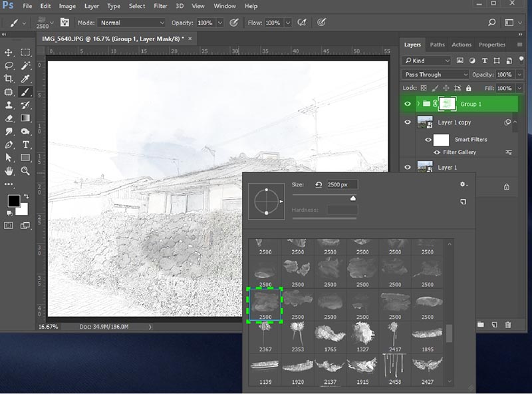Disable the Filter Gallery smart filter visibility

[x=437, y=152]
